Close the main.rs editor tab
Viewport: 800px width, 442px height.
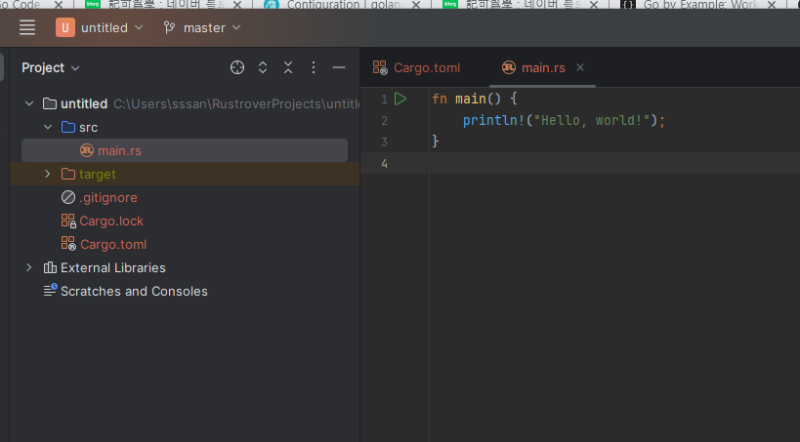(580, 68)
